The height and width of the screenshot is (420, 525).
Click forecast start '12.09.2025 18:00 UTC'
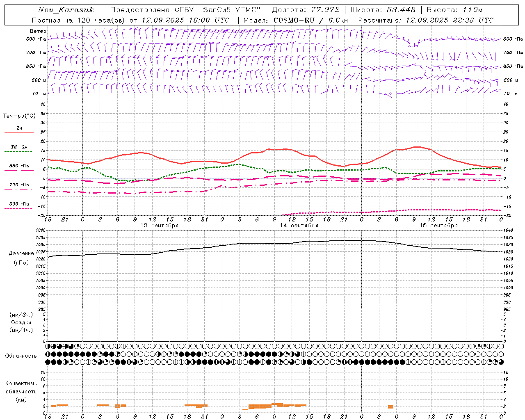coord(185,20)
